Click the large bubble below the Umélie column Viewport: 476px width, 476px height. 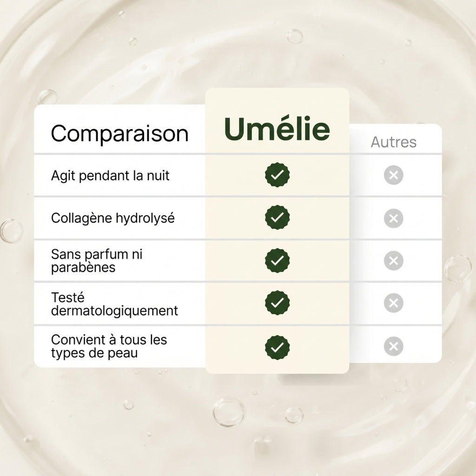click(228, 412)
